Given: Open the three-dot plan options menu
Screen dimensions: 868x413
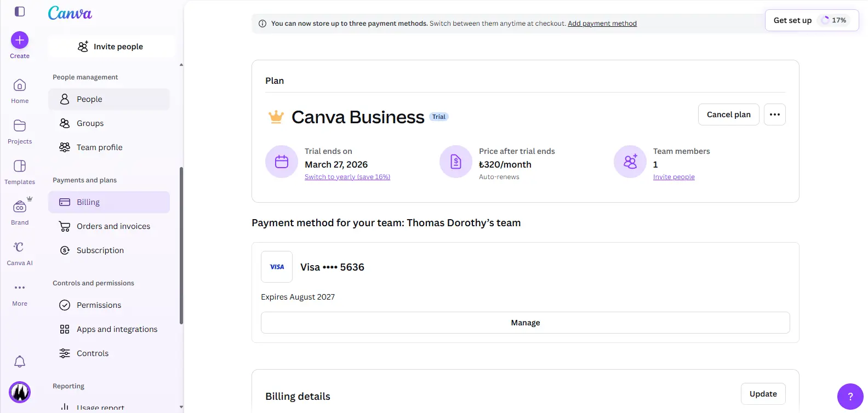Looking at the screenshot, I should click(775, 114).
